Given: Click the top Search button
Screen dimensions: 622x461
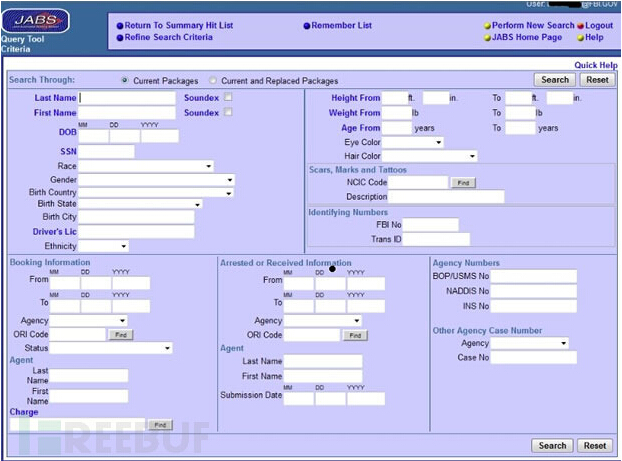Looking at the screenshot, I should [554, 79].
